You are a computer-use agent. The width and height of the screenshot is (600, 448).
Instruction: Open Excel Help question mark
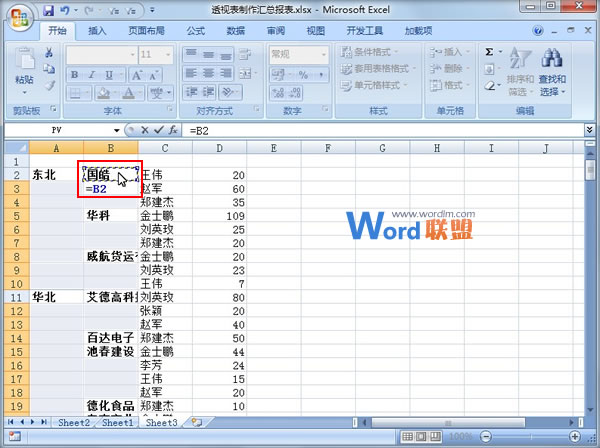tap(538, 31)
